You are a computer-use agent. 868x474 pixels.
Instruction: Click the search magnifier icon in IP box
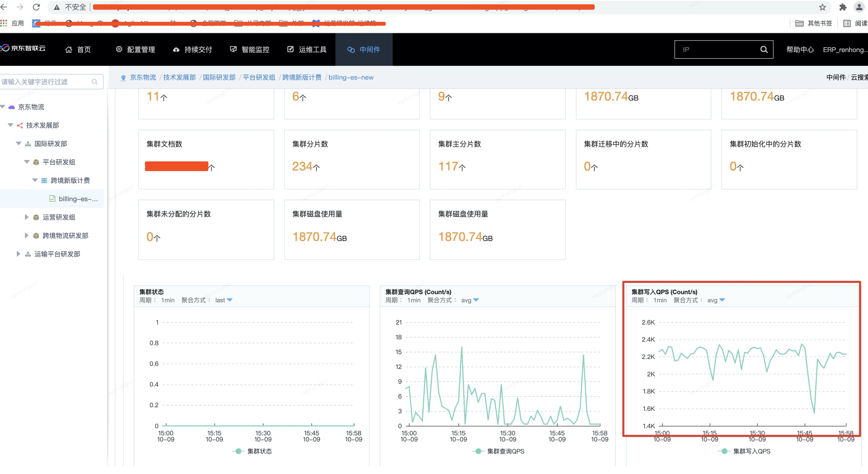[x=764, y=49]
